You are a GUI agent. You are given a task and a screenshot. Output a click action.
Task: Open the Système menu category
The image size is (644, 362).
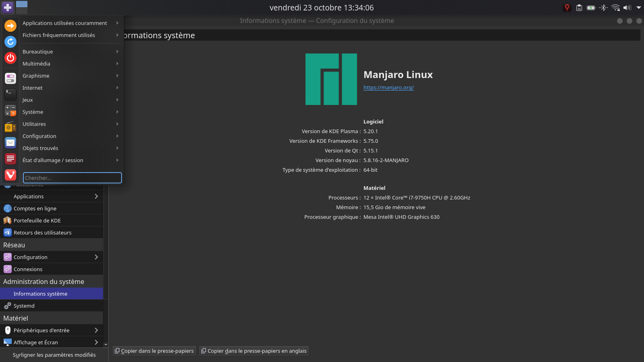point(71,112)
